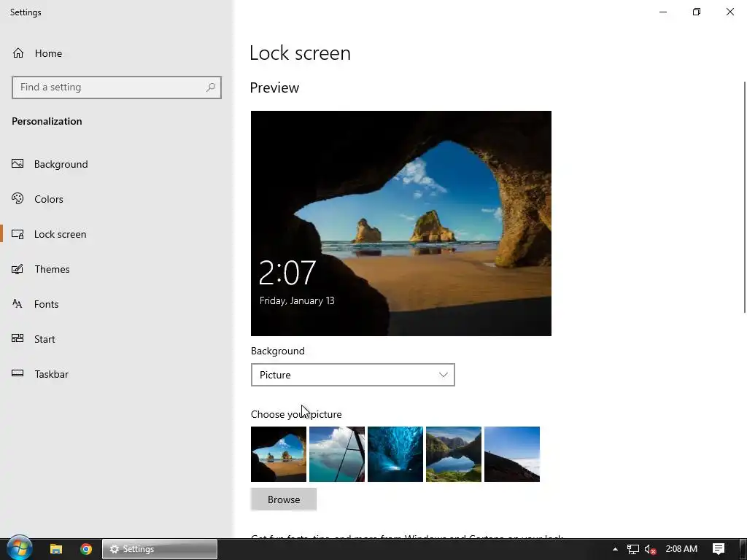Open the Action Center notifications icon
Screen dimensions: 747x560
coord(719,549)
